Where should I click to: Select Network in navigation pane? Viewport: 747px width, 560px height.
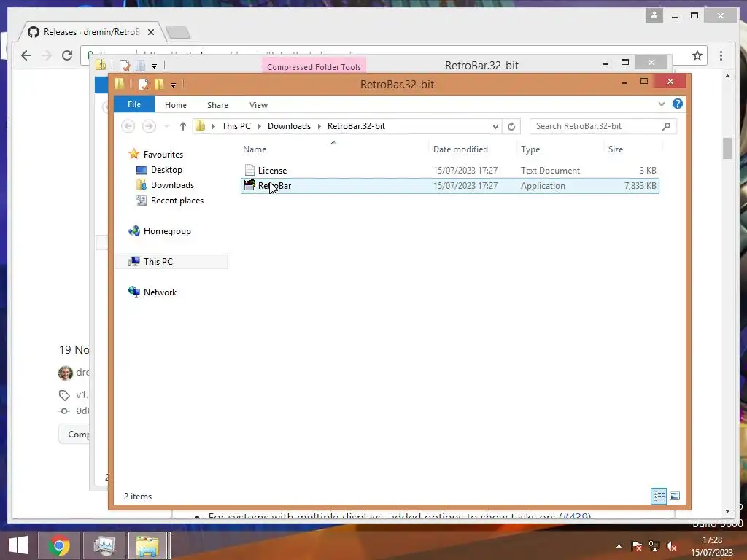pyautogui.click(x=160, y=292)
